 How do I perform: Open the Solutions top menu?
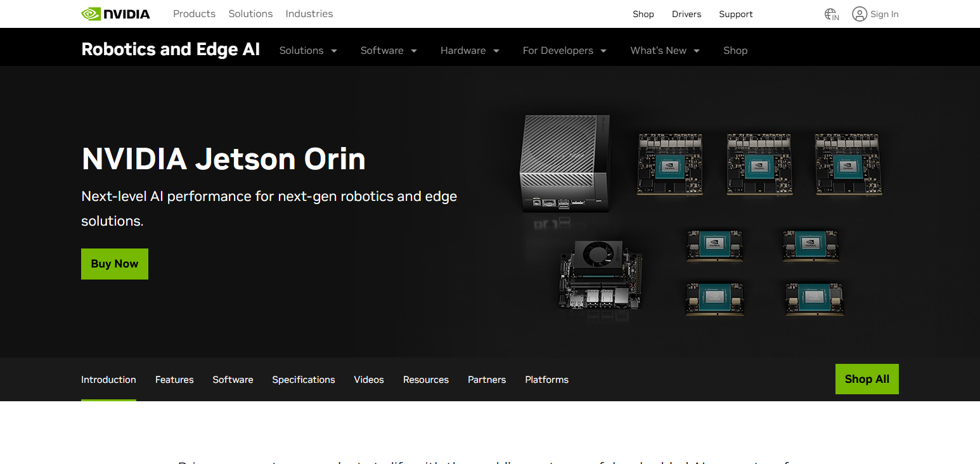[x=250, y=14]
